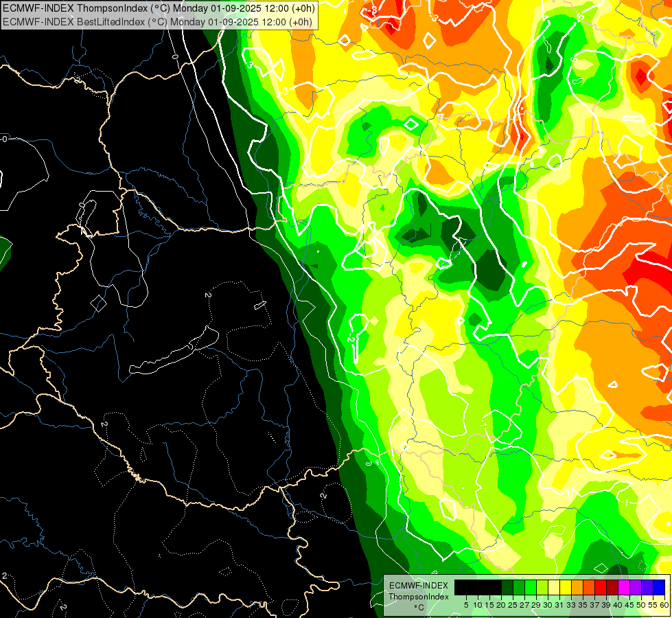Select the yellow 31–33 legend swatch

click(x=566, y=587)
